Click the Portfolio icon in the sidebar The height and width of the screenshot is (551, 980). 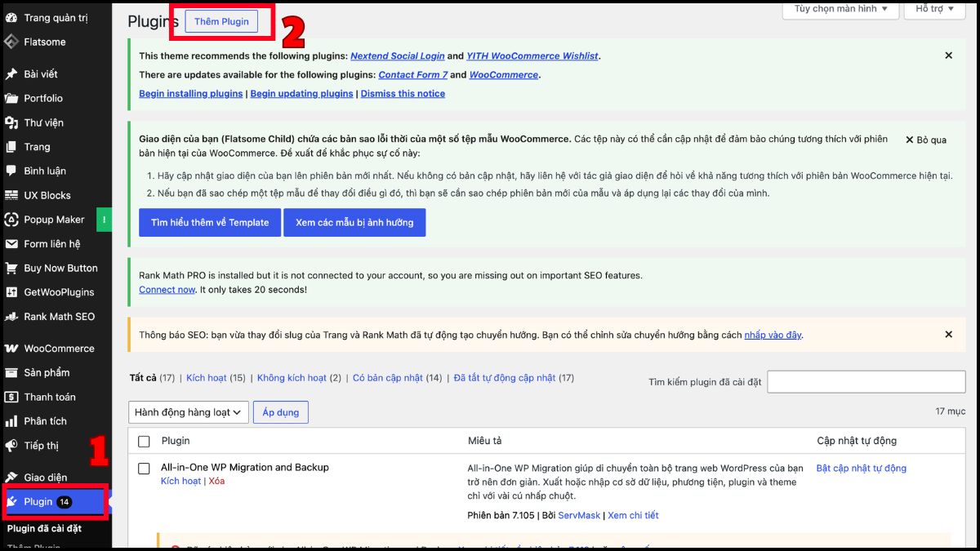tap(11, 98)
